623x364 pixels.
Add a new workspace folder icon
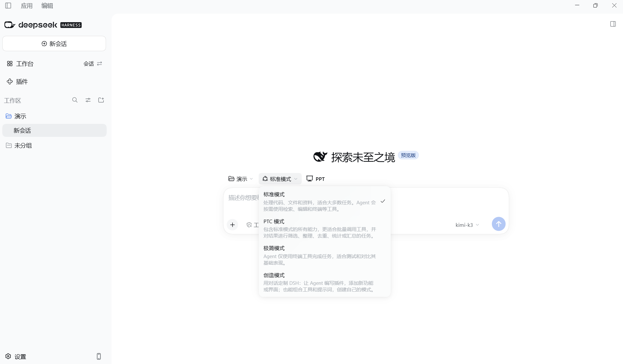[x=101, y=100]
